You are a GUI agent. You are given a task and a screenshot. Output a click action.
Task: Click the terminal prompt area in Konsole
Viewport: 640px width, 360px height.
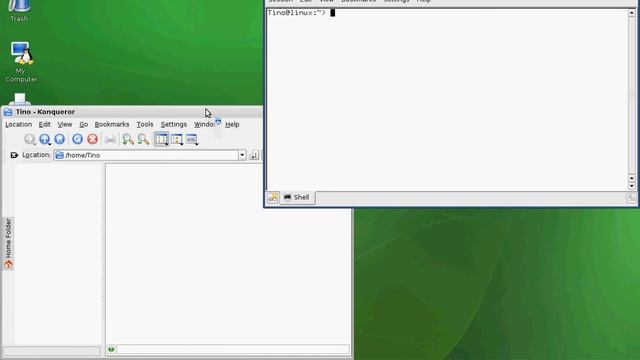click(x=447, y=100)
